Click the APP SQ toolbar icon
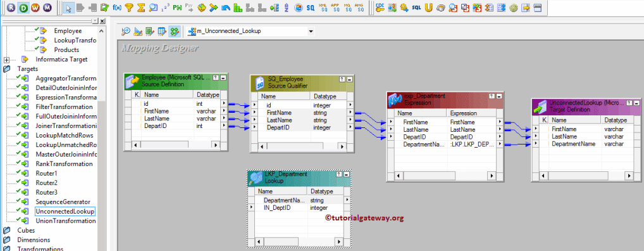This screenshot has height=251, width=644. (335, 8)
